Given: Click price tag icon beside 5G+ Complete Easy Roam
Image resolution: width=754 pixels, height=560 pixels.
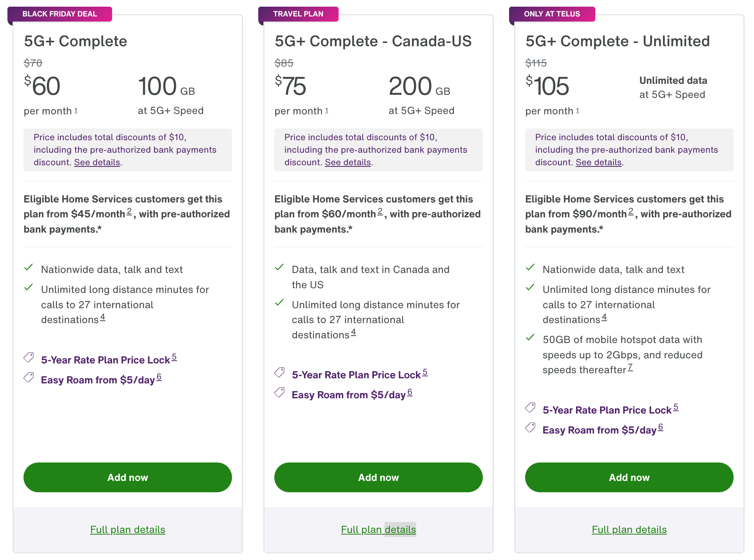Looking at the screenshot, I should tap(29, 378).
